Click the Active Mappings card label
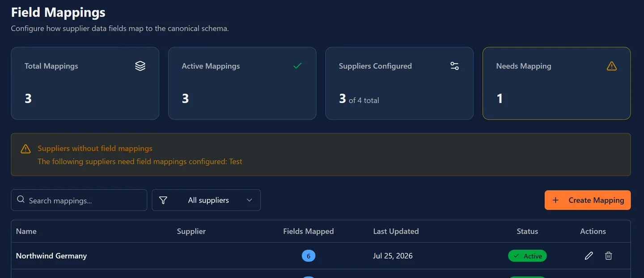This screenshot has width=644, height=278. [x=211, y=66]
